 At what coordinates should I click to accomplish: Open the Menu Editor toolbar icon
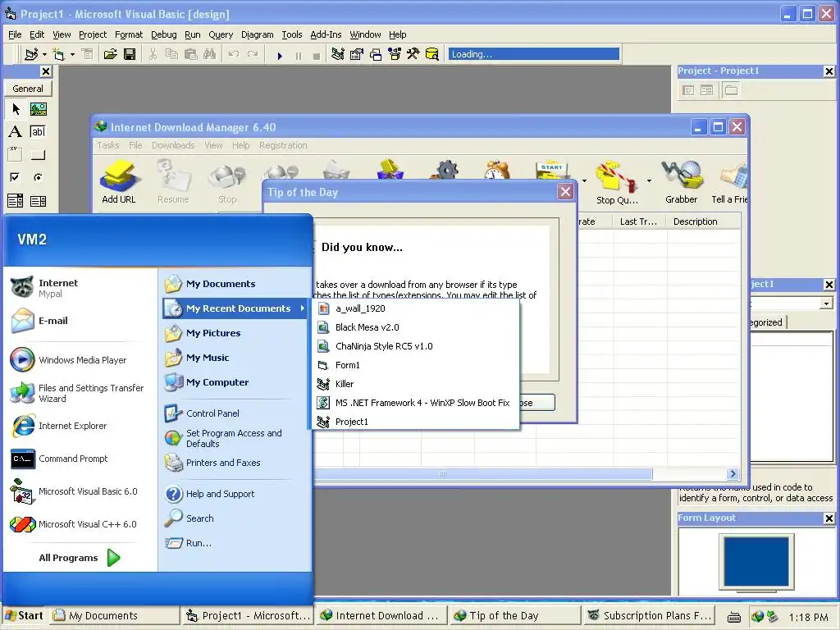tap(87, 54)
